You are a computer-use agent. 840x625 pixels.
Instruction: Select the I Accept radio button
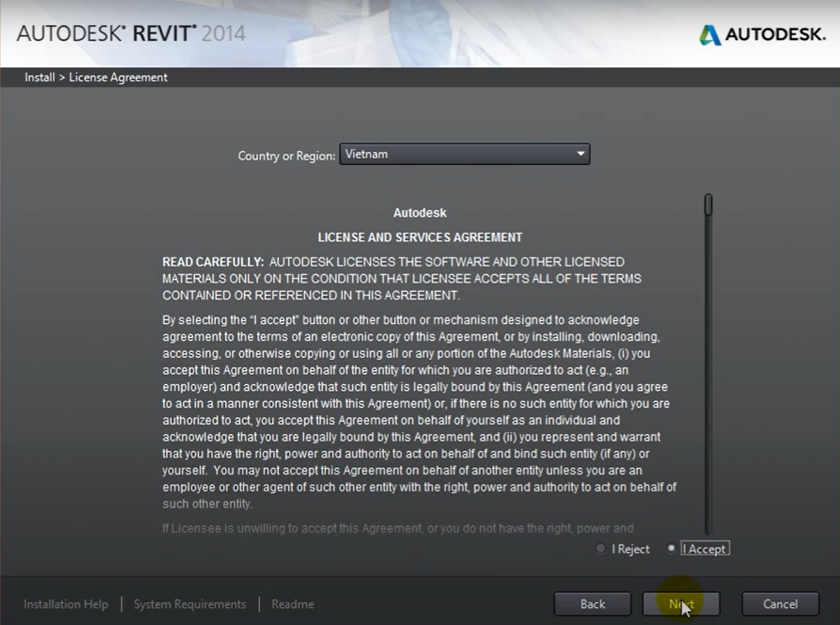[x=672, y=549]
